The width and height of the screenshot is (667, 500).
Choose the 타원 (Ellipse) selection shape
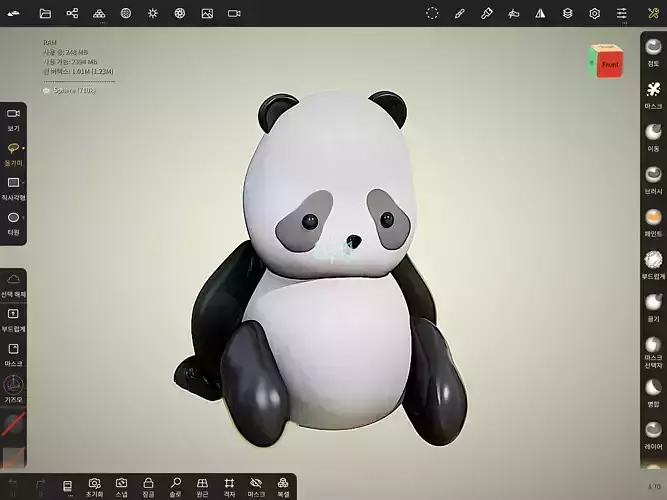(x=13, y=224)
